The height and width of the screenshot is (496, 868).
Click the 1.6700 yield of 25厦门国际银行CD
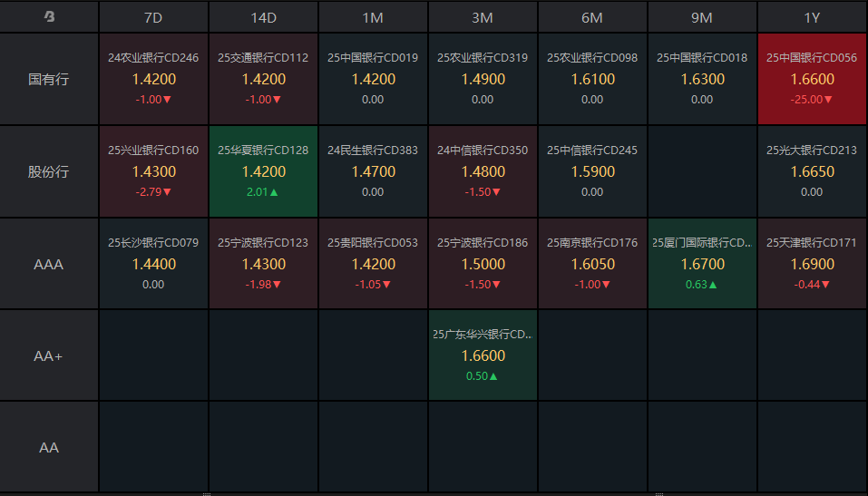pos(702,264)
